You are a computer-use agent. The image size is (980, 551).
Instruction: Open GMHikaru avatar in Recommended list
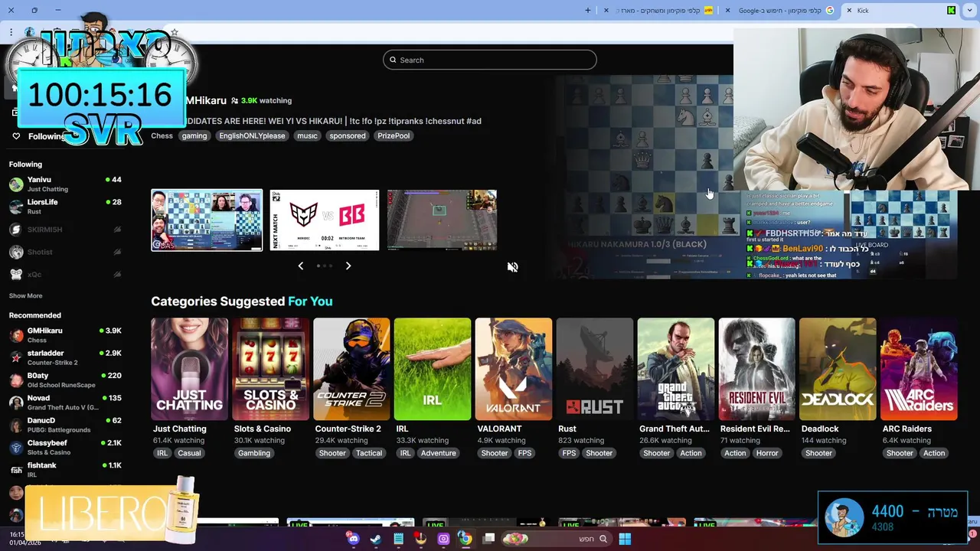point(16,335)
